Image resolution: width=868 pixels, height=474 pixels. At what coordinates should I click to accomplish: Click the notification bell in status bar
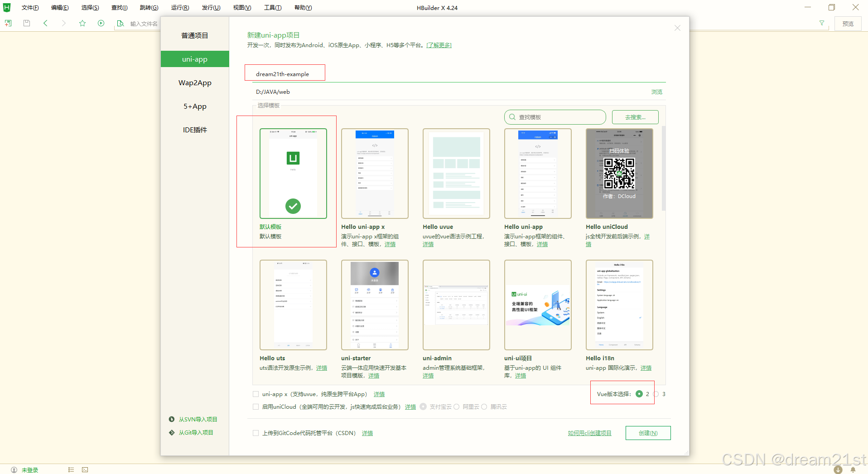(853, 470)
